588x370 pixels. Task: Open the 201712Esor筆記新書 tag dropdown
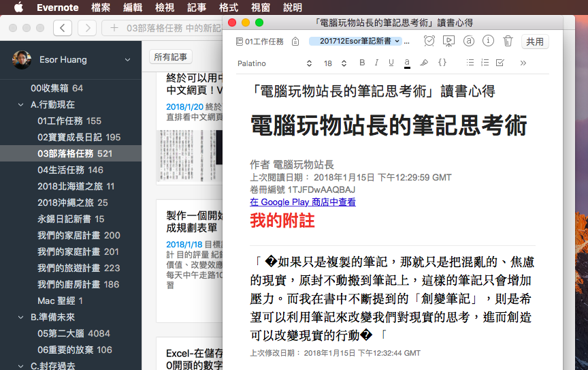click(355, 41)
